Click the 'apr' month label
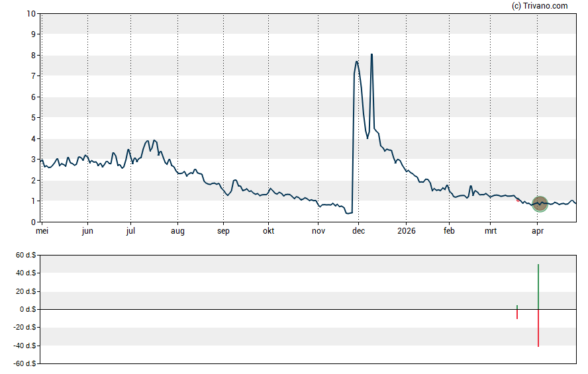The width and height of the screenshot is (588, 374). click(x=538, y=231)
